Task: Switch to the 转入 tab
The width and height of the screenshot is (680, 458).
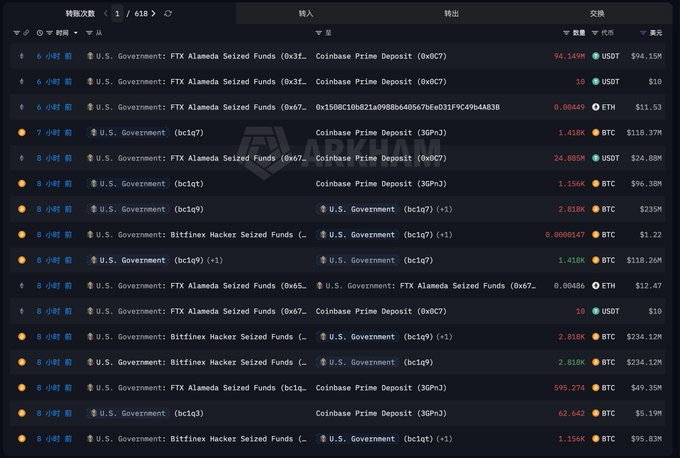Action: [306, 14]
